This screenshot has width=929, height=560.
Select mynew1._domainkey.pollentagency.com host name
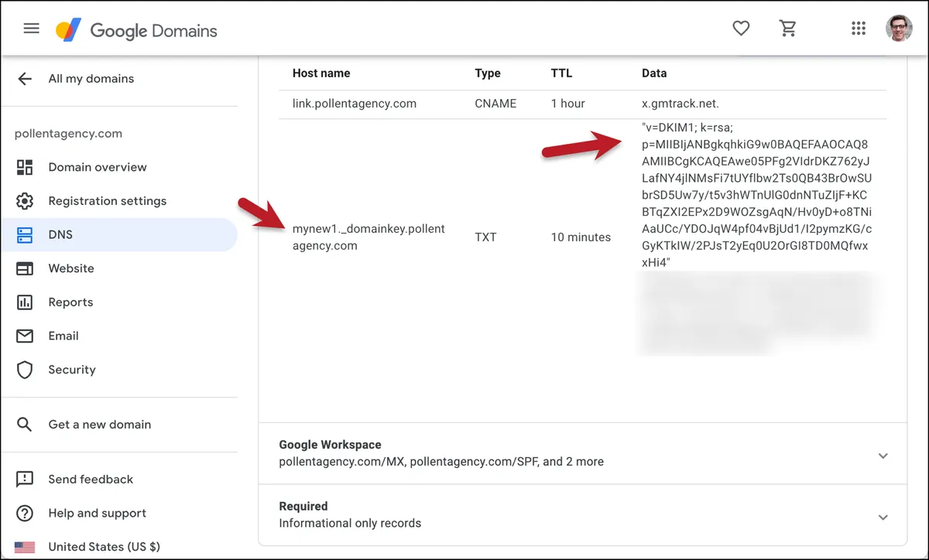click(369, 237)
